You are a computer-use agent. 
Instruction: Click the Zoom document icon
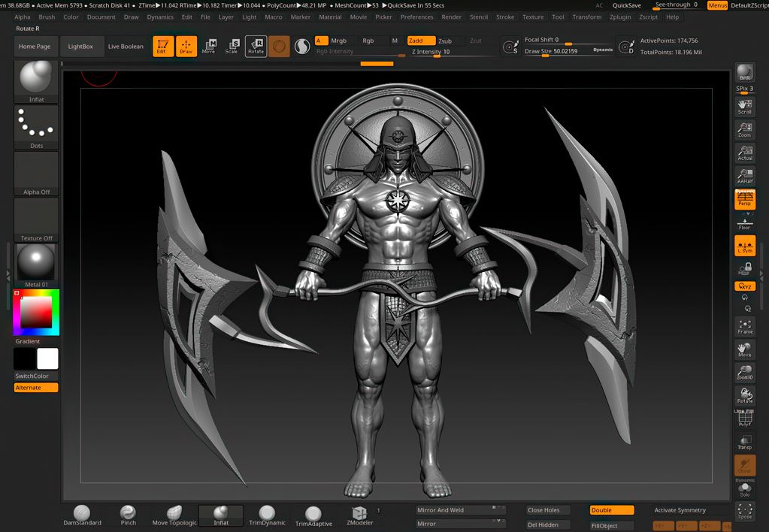pos(744,129)
